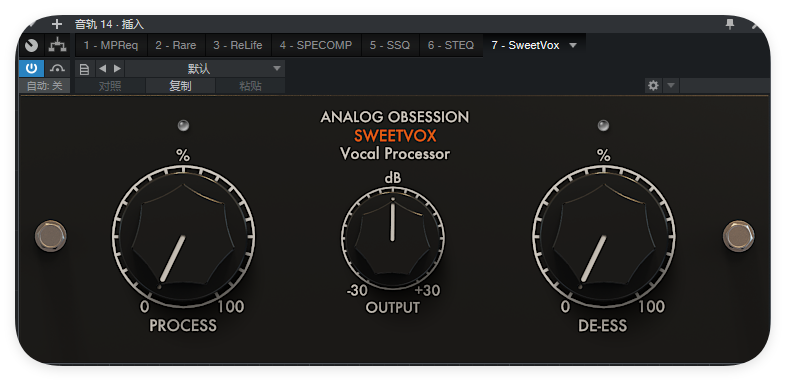Click the LED indicator above the PROCESS knob
The height and width of the screenshot is (381, 786).
(x=183, y=125)
